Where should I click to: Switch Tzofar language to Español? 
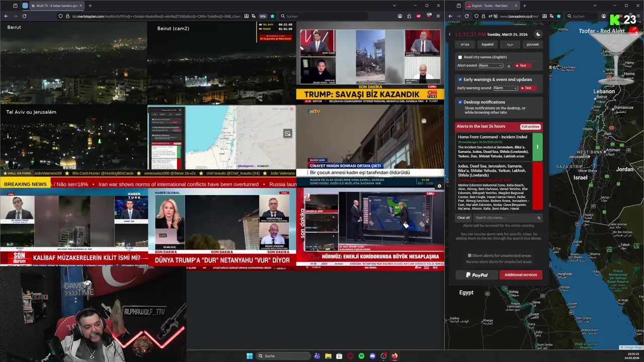pos(488,44)
